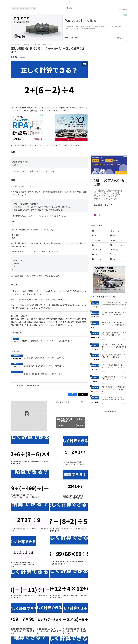Close the Audi ad with X icon
The height and width of the screenshot is (644, 138).
point(124,267)
